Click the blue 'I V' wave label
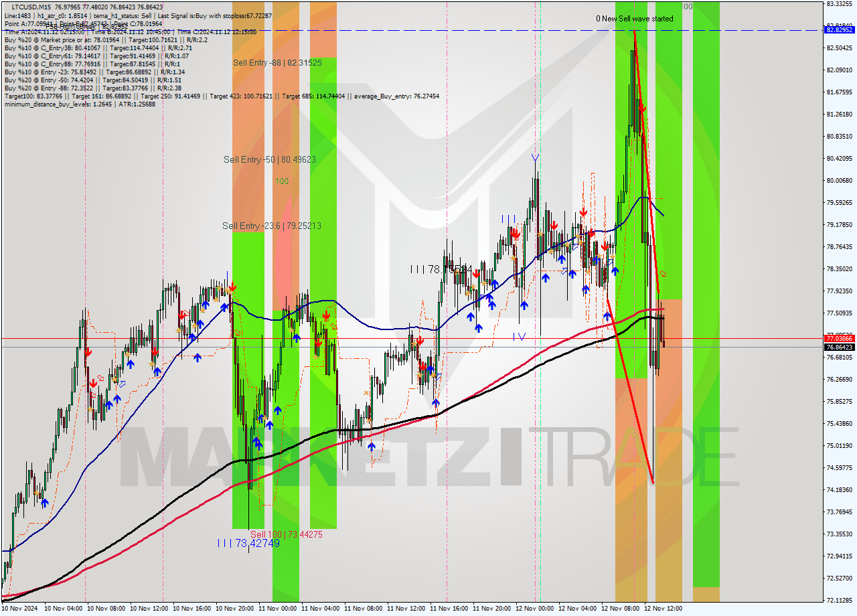The width and height of the screenshot is (857, 616). click(519, 336)
